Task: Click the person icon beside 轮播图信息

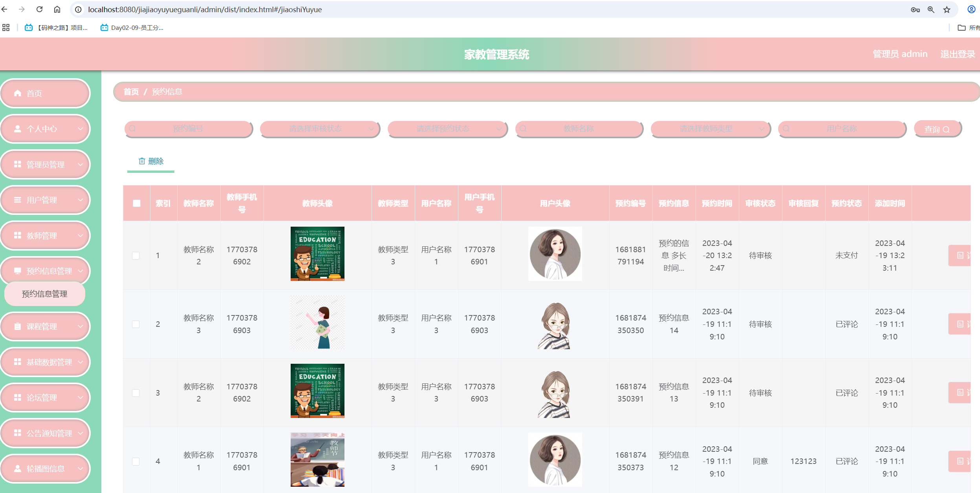Action: pos(18,469)
